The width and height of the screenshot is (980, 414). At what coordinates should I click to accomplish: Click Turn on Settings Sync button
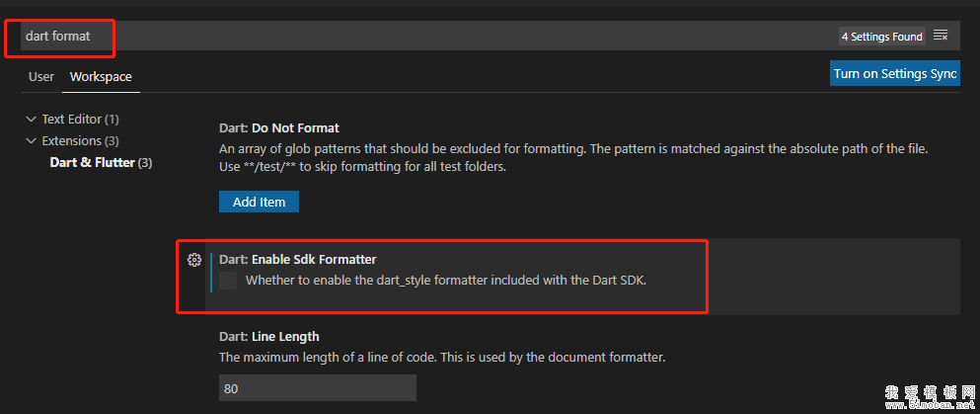[895, 73]
